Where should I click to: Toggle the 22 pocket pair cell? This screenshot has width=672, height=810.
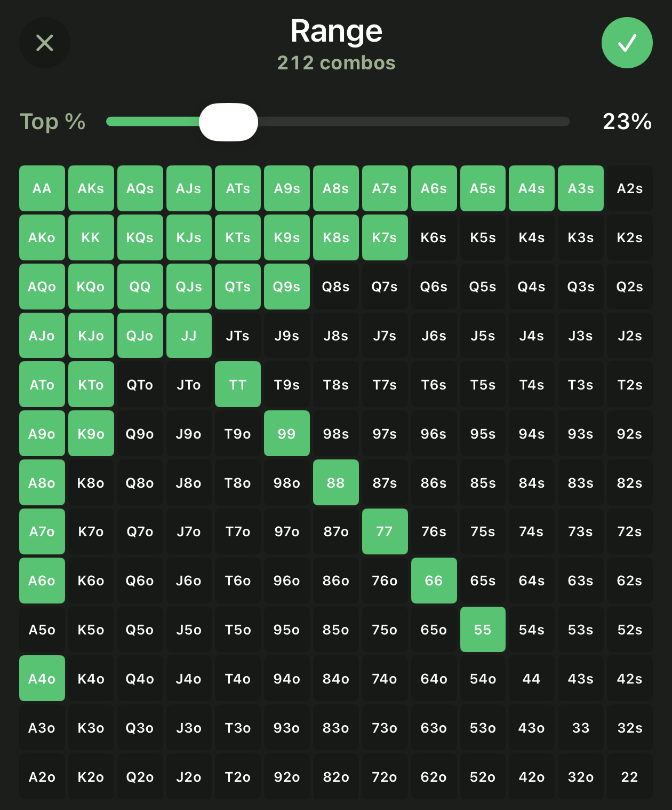(x=630, y=777)
